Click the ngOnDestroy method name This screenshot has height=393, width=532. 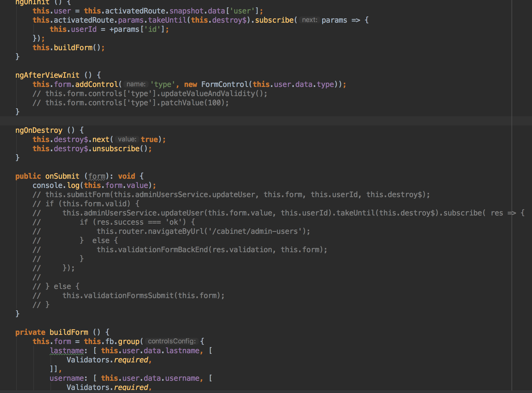39,130
